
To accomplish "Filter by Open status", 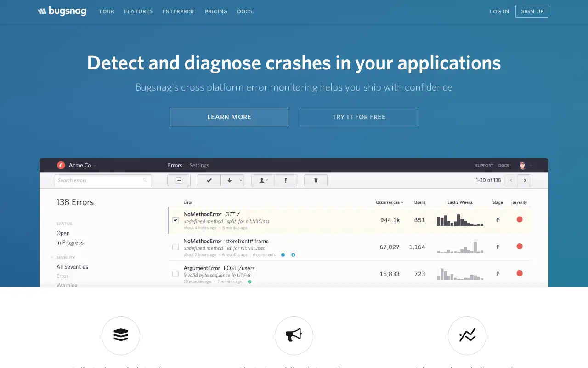I will tap(63, 233).
